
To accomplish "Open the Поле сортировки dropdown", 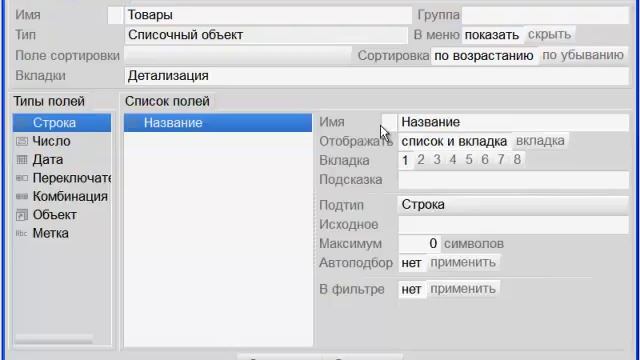I will coord(238,56).
